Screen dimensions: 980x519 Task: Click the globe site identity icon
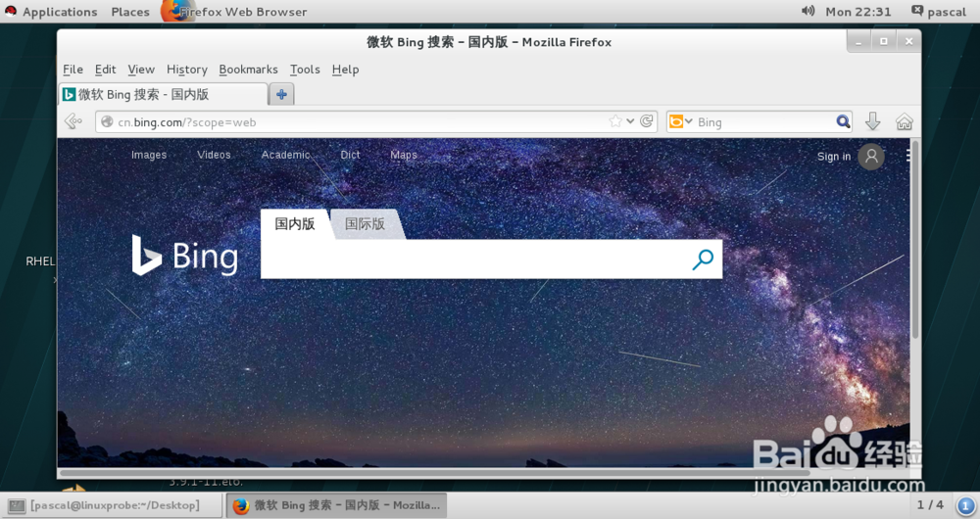pos(107,121)
